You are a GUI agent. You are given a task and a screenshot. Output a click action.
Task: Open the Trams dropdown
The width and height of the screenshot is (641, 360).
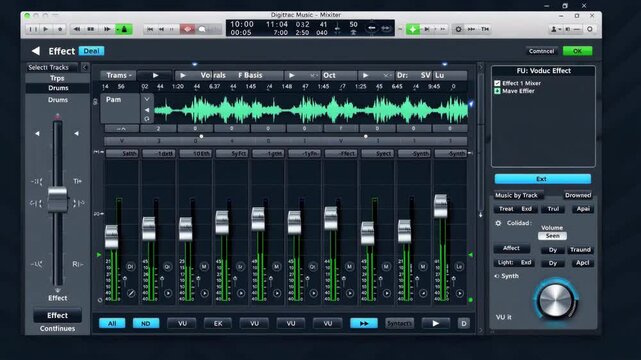[118, 75]
